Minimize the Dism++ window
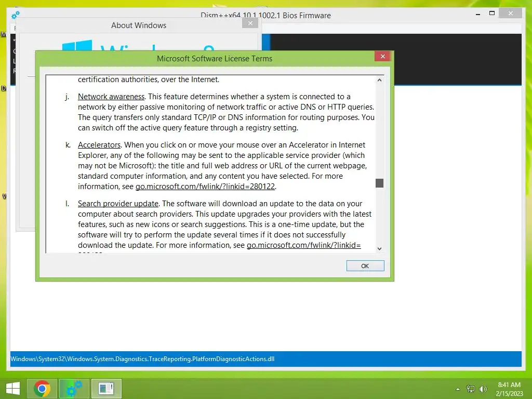The image size is (532, 399). (x=478, y=14)
